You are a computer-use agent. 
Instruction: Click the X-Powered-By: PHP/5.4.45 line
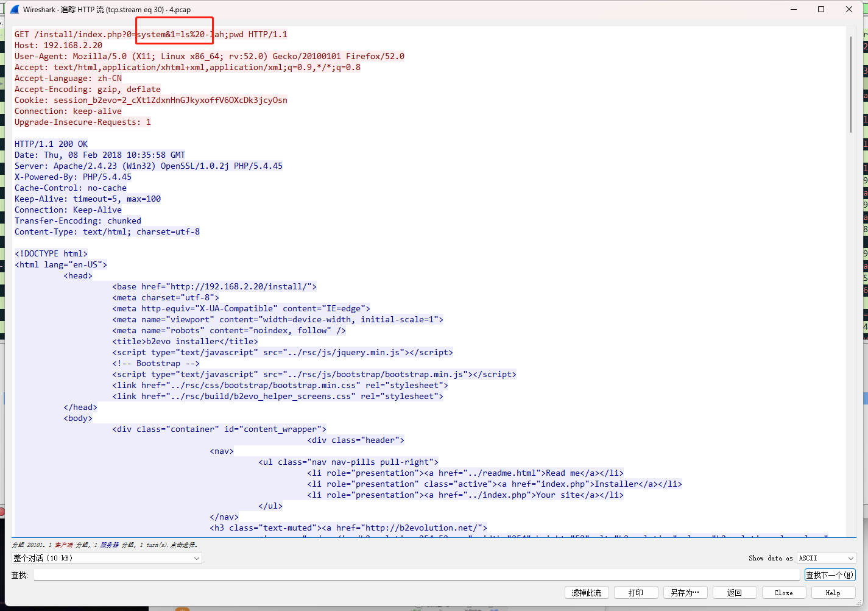73,177
